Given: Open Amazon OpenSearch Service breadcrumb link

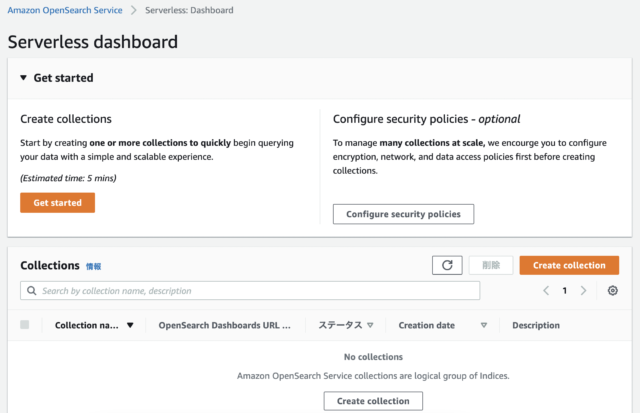Looking at the screenshot, I should click(x=65, y=10).
